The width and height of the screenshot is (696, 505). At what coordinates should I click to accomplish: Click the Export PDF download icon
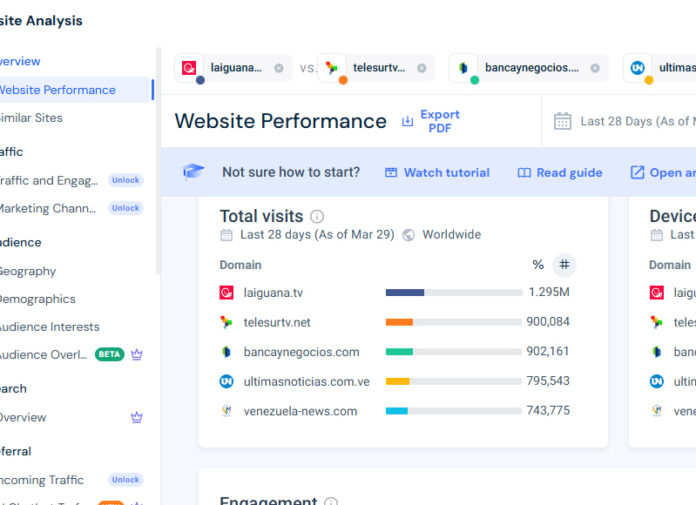click(407, 121)
